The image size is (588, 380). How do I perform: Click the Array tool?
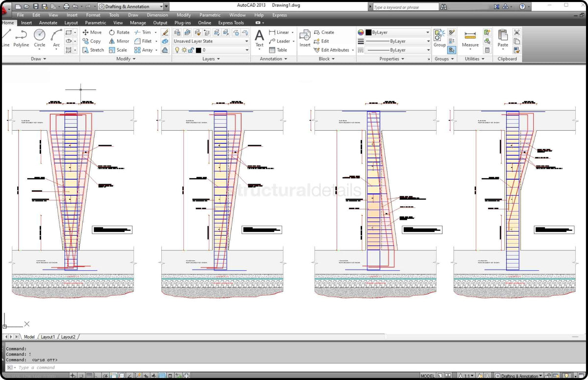143,50
